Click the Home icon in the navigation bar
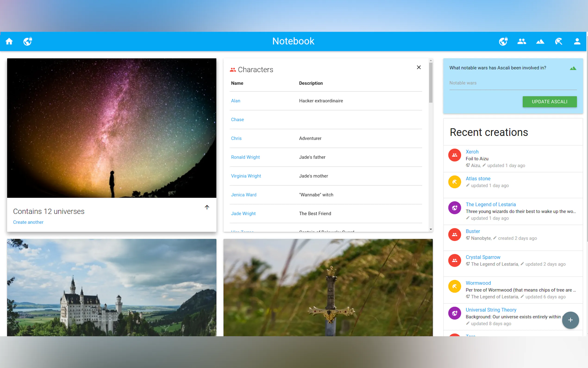 [9, 41]
